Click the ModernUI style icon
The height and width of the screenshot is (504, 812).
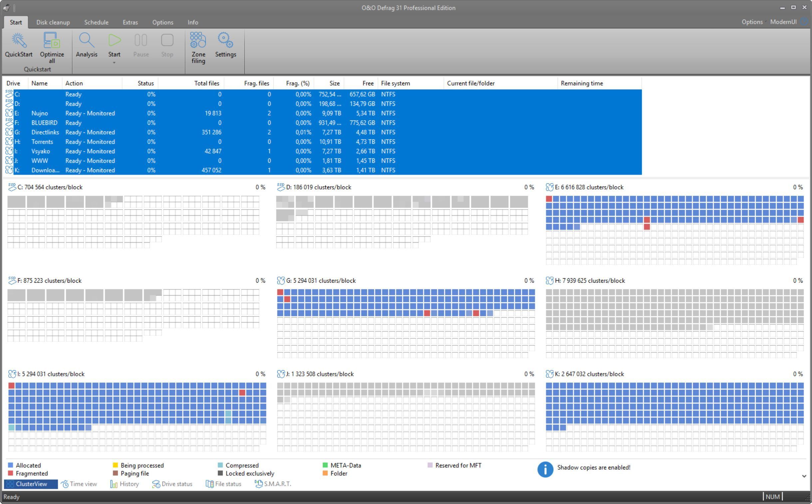[x=804, y=22]
